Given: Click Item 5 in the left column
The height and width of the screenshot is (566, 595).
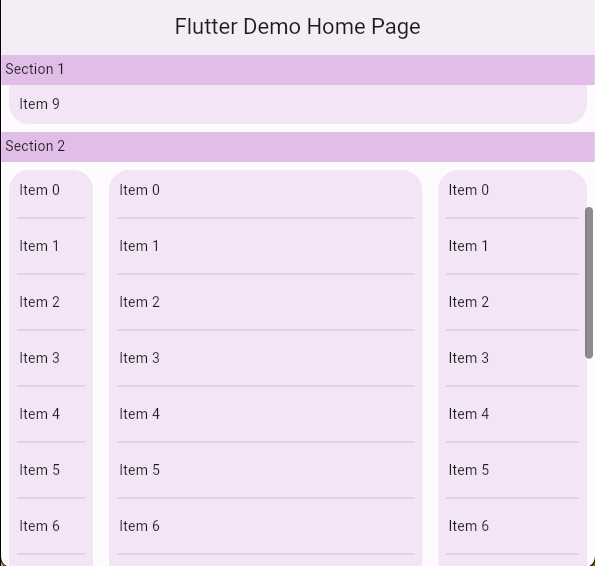Looking at the screenshot, I should pos(51,470).
